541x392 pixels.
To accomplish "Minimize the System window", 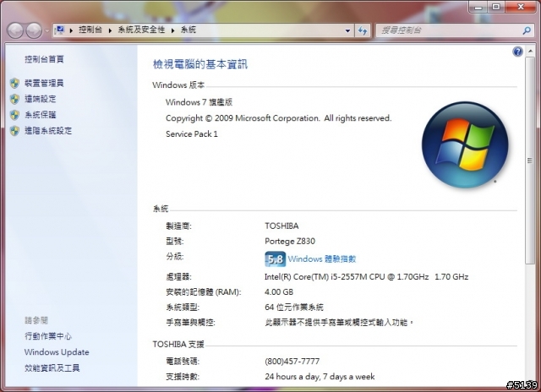I will tap(478, 7).
